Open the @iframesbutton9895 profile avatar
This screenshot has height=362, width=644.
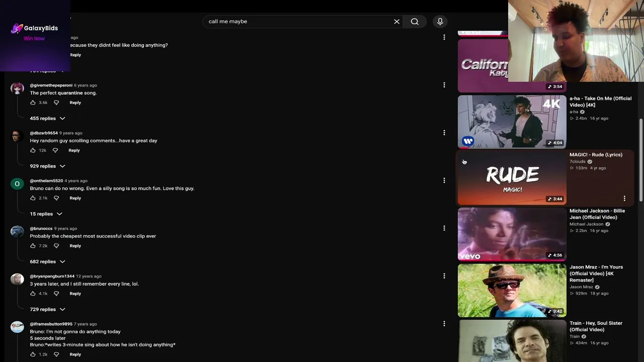coord(17,327)
